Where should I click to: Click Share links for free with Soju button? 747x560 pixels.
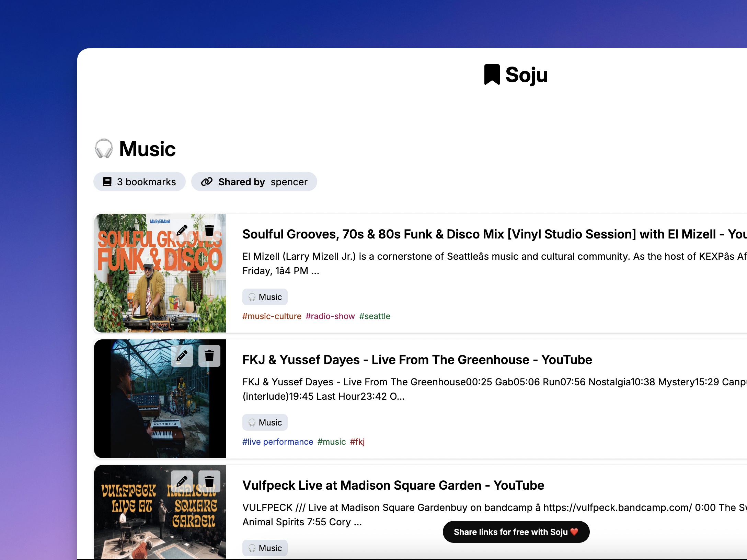(516, 532)
